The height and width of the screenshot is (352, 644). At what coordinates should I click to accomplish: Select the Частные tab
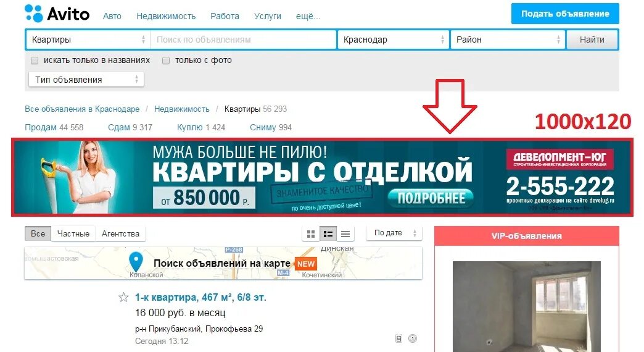coord(73,233)
